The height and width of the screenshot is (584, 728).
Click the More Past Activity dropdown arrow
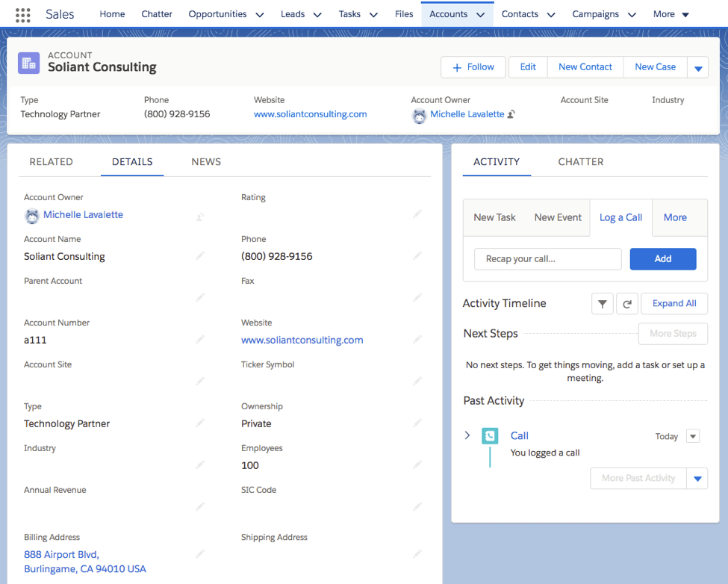click(x=699, y=478)
